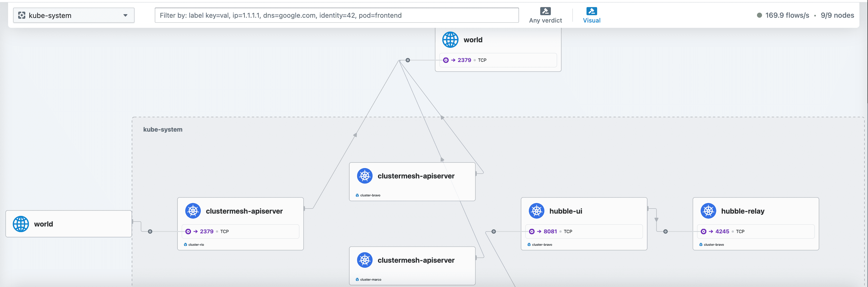
Task: Select the hubble-relay card title
Action: coord(743,211)
